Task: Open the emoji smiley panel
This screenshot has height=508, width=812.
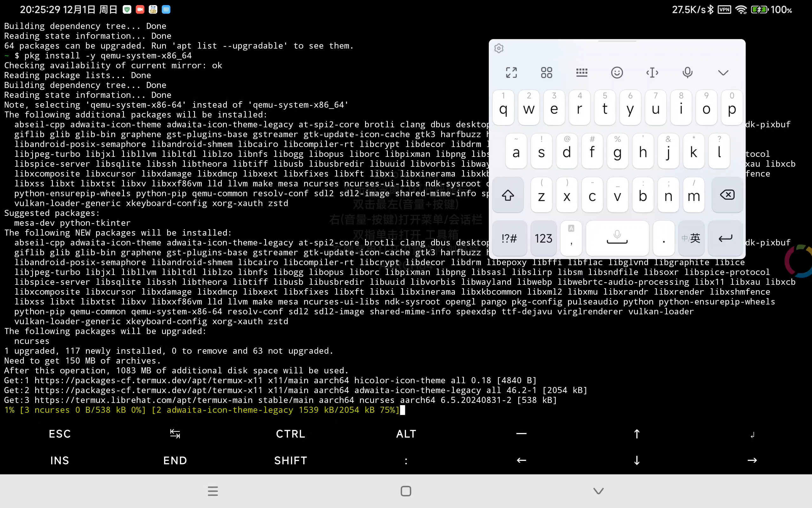Action: click(x=617, y=73)
